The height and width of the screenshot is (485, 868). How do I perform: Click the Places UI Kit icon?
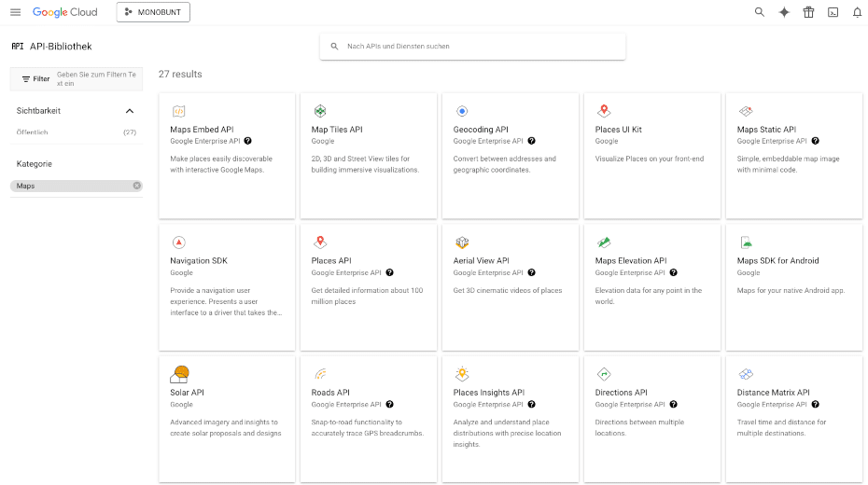click(x=604, y=111)
